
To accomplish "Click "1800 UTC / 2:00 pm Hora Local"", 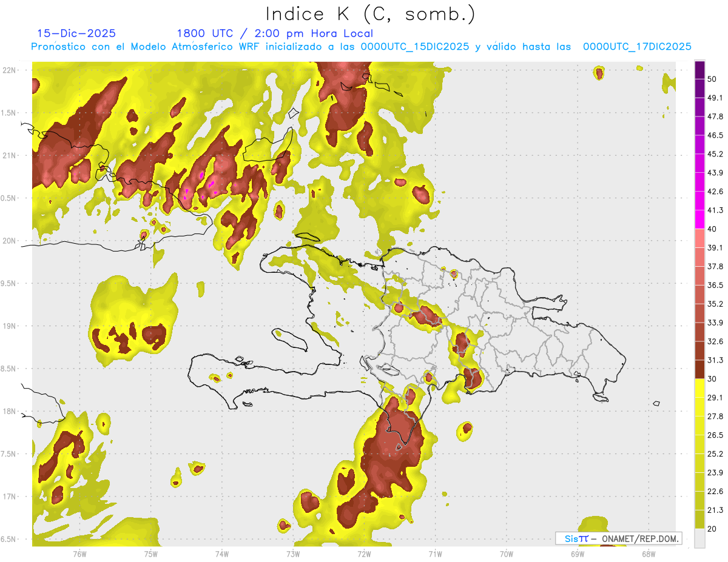I will coord(275,33).
